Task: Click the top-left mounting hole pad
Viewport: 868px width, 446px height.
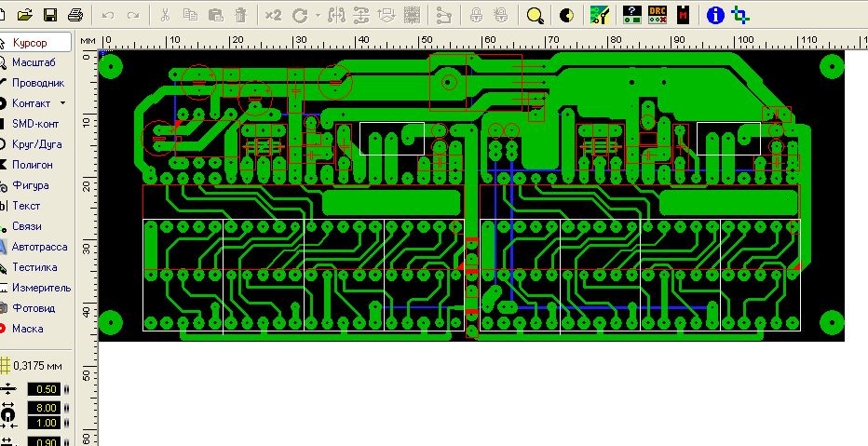Action: point(111,67)
